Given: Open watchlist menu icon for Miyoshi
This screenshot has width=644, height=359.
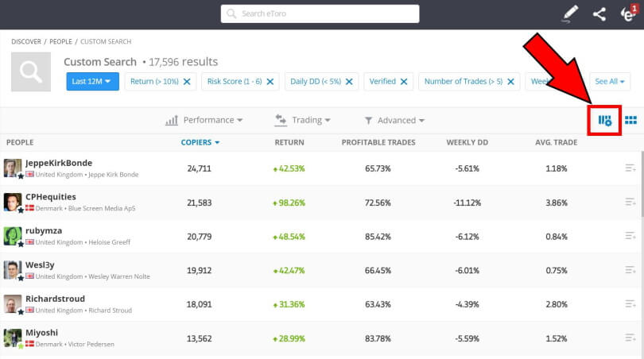Looking at the screenshot, I should click(x=630, y=338).
